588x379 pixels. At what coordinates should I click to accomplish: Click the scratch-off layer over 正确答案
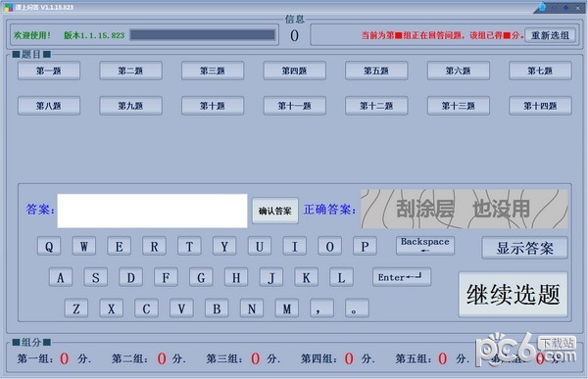(465, 209)
